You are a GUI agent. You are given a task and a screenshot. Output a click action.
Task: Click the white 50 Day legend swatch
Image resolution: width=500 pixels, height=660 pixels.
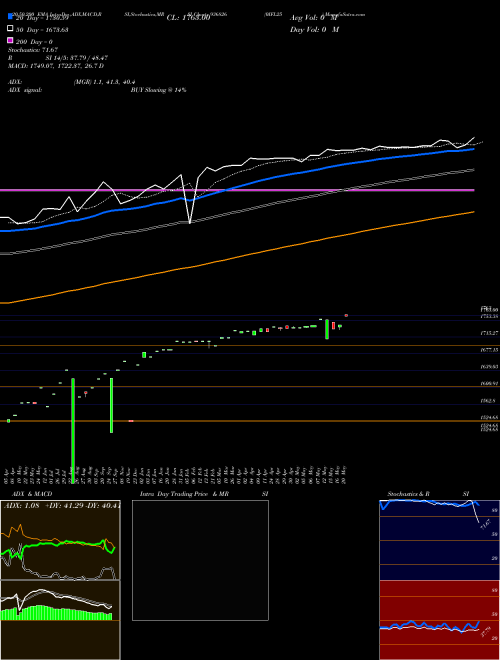tap(11, 29)
